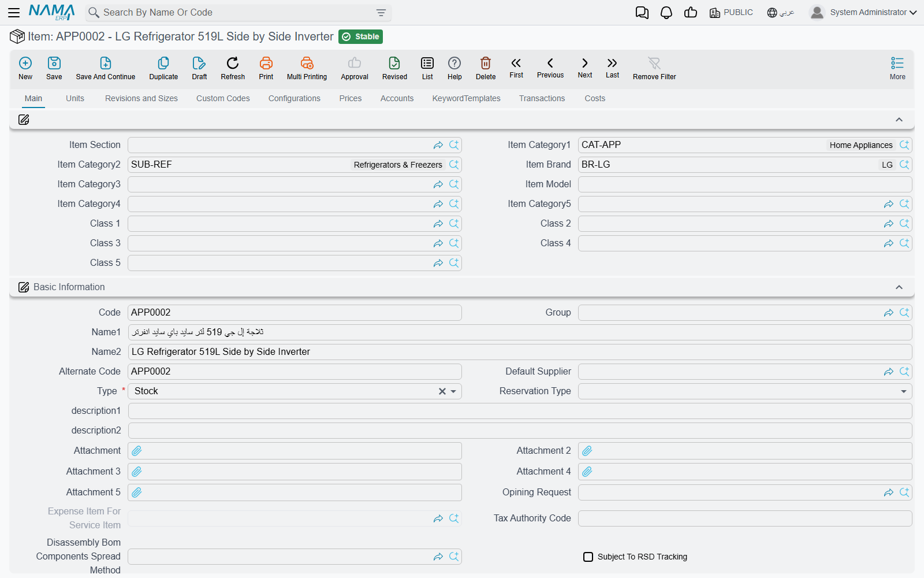The image size is (924, 578).
Task: Open lookup search for Item Brand
Action: (x=904, y=165)
